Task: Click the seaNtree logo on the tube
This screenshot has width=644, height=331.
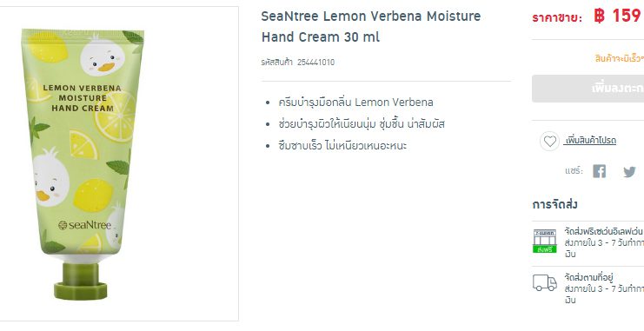Action: [84, 225]
